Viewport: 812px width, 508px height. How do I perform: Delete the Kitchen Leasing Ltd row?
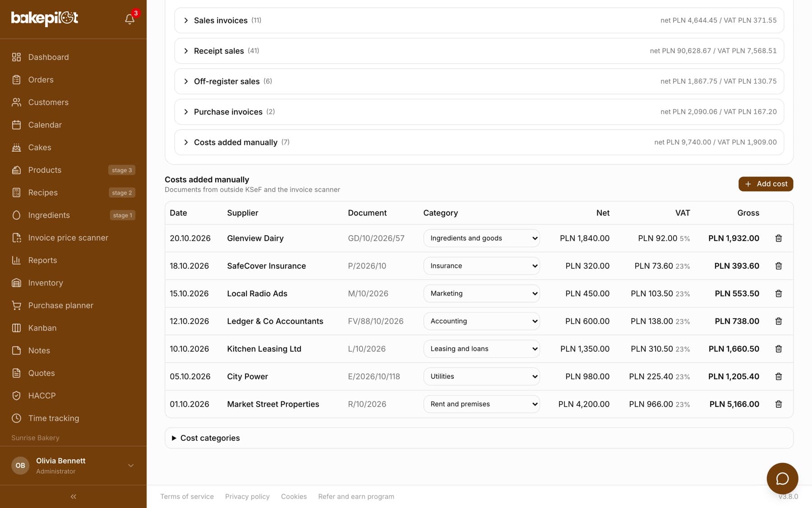(778, 349)
